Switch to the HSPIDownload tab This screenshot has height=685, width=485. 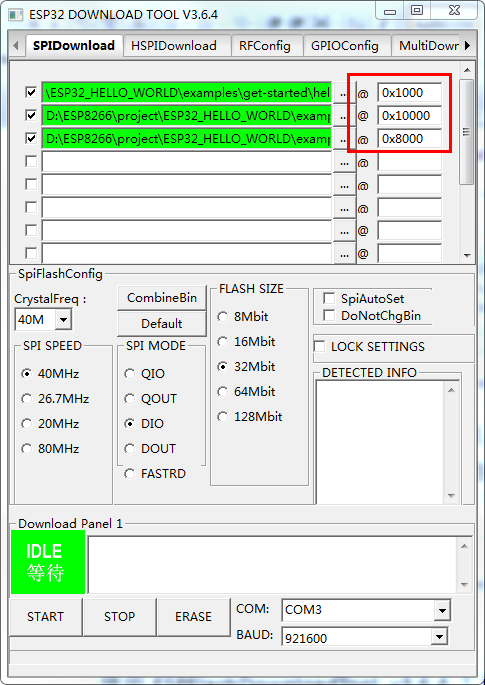tap(174, 46)
